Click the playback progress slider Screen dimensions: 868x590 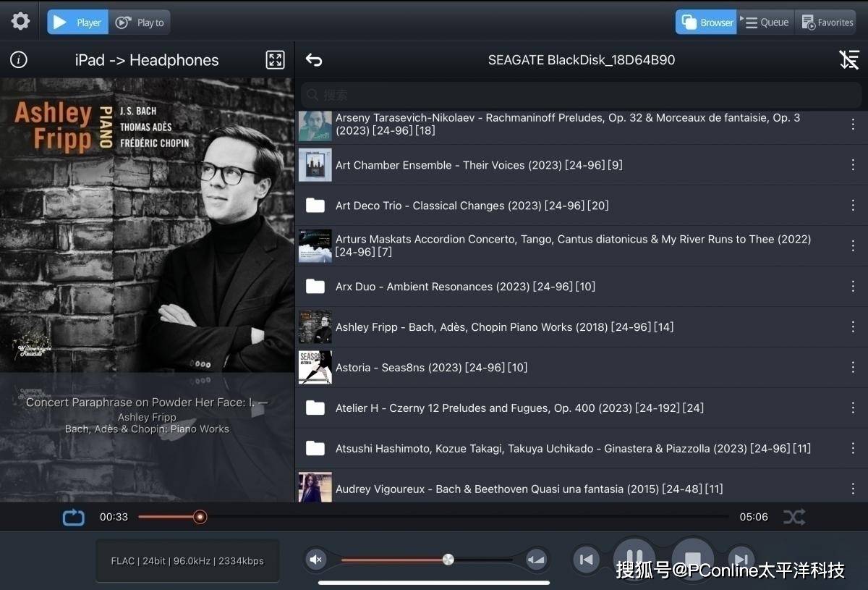434,517
